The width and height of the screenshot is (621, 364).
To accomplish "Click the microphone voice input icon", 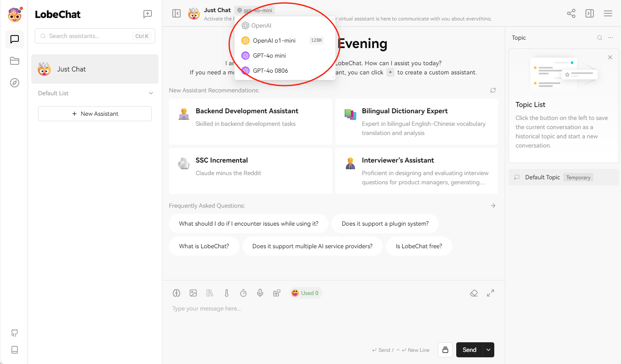I will click(x=260, y=293).
